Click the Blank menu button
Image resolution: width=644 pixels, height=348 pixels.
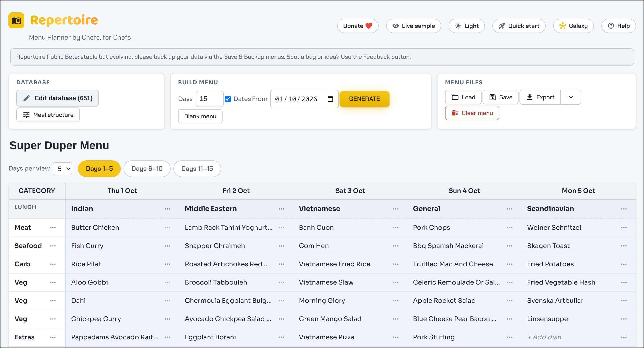(x=200, y=116)
